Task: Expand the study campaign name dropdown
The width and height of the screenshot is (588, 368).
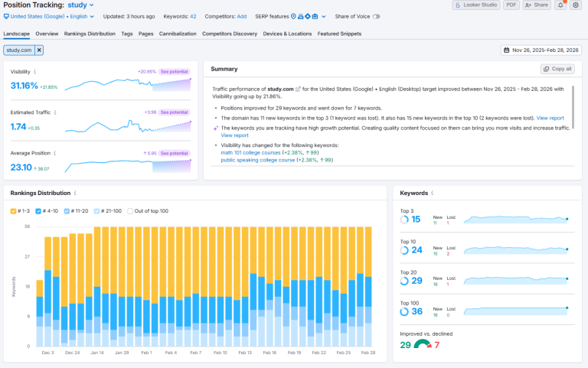Action: [91, 5]
